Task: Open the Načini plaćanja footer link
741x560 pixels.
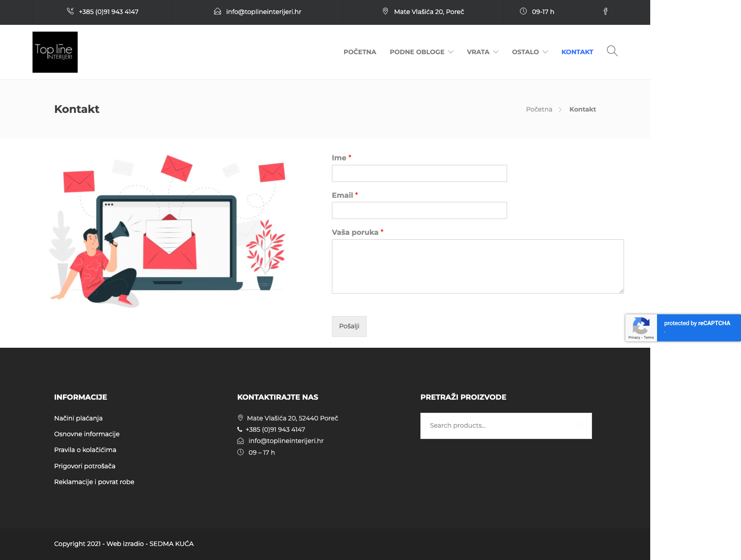Action: (79, 418)
